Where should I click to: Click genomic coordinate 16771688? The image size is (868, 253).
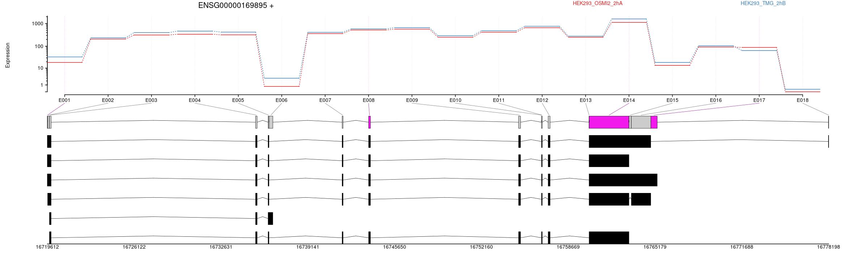[742, 247]
